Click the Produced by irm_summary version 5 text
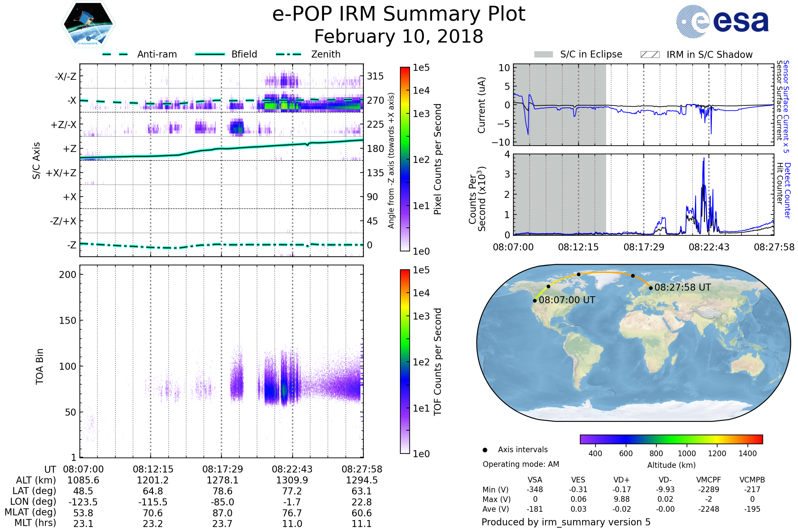The width and height of the screenshot is (798, 532). coord(566,522)
